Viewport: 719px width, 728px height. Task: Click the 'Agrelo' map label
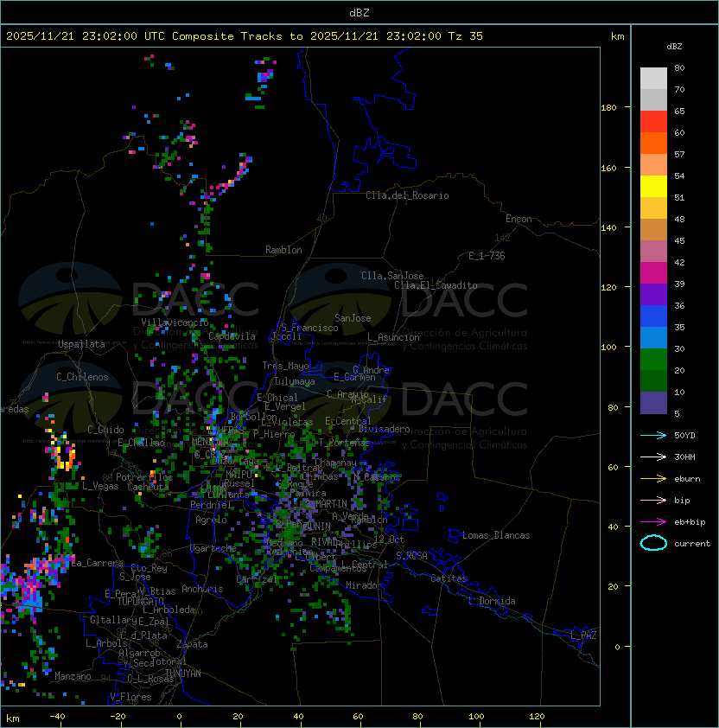[x=211, y=520]
